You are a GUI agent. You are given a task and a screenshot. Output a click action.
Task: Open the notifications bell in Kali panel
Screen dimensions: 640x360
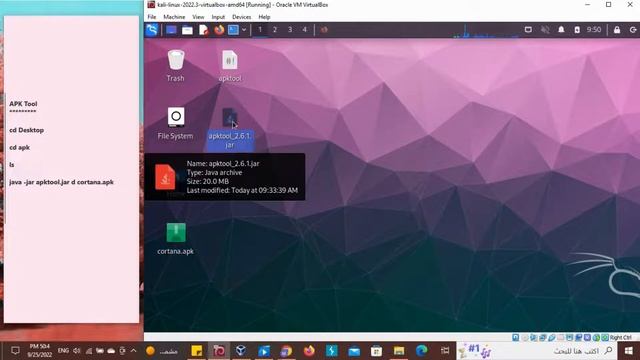tap(561, 30)
